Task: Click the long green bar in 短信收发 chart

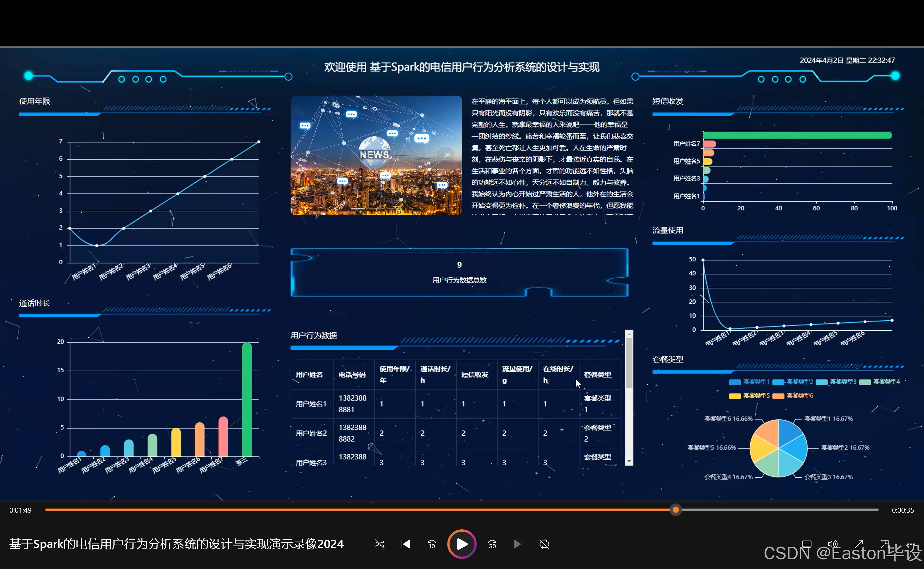Action: (797, 135)
